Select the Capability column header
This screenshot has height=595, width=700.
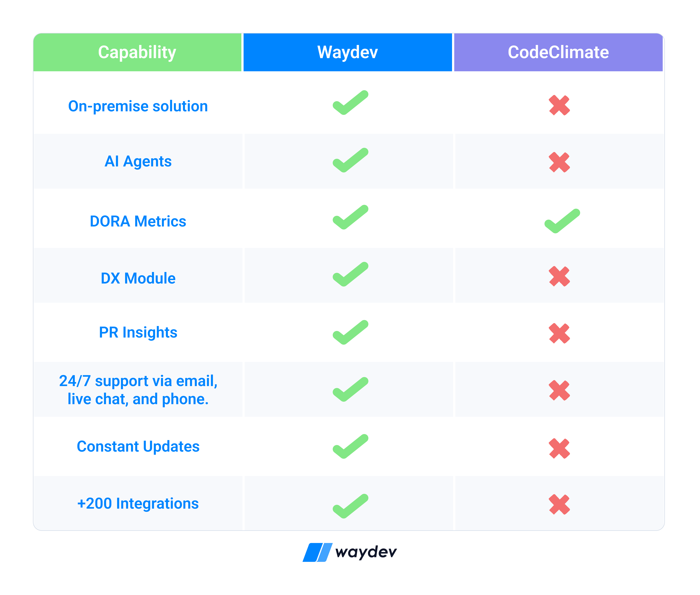click(137, 52)
